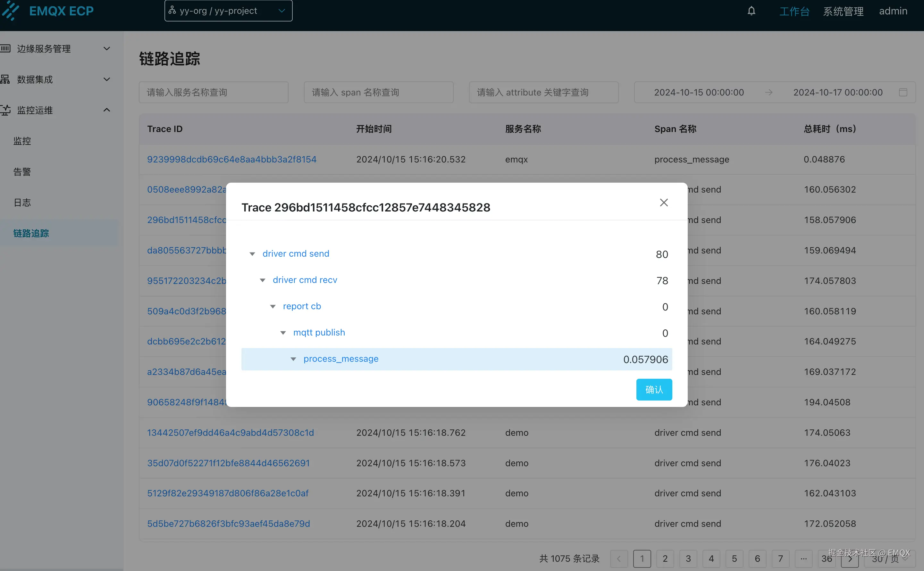Go to next page of trace records

coord(850,559)
